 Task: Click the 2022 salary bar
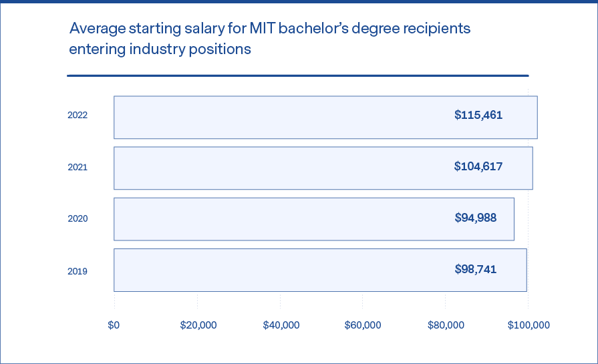tap(325, 118)
